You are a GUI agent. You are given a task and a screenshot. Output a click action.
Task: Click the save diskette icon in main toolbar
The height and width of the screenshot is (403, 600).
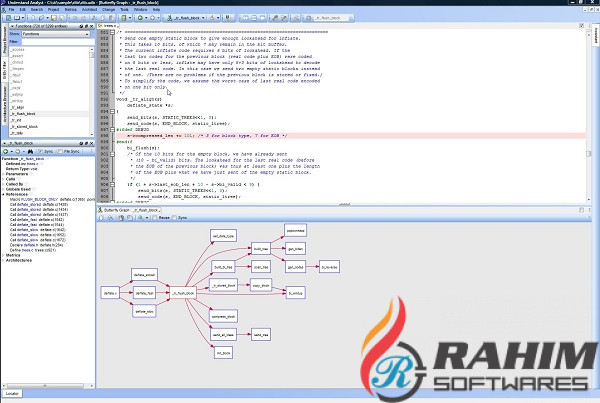pyautogui.click(x=54, y=18)
